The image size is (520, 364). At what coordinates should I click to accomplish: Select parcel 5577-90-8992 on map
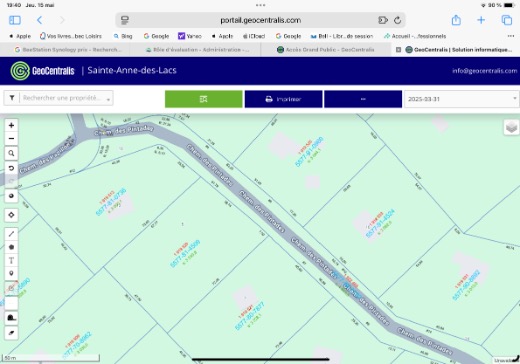(x=466, y=285)
